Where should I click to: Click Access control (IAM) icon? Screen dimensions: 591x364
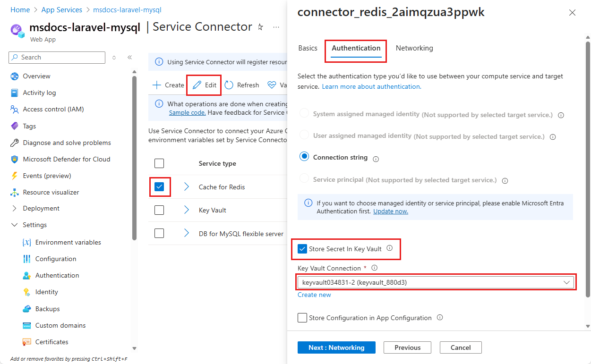point(14,109)
